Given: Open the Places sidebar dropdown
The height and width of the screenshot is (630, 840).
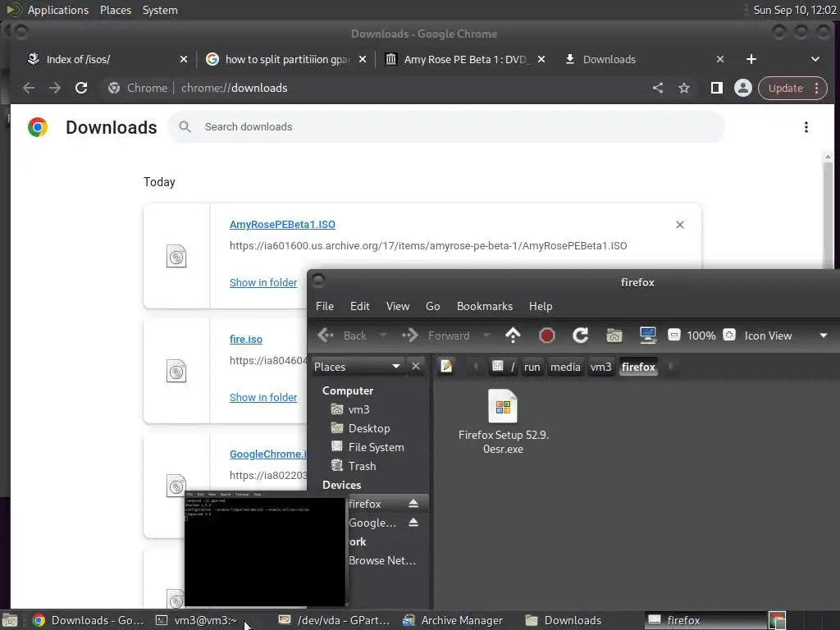Looking at the screenshot, I should click(357, 367).
